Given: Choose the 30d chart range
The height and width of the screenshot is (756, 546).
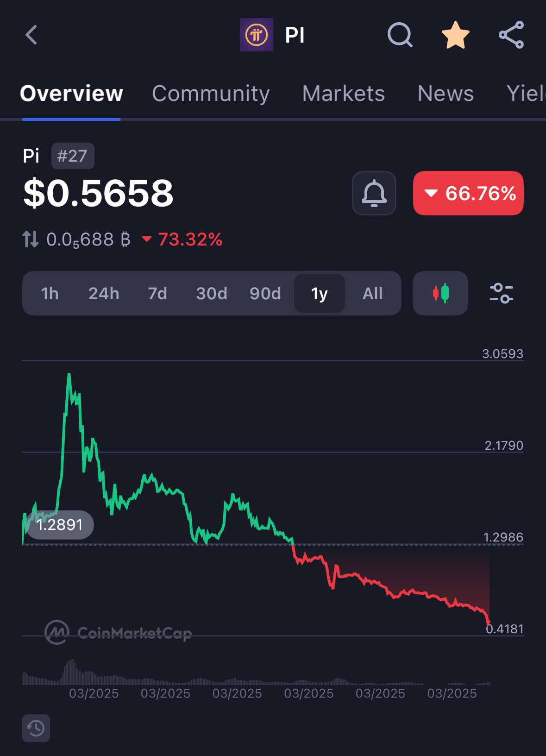Looking at the screenshot, I should (x=212, y=293).
